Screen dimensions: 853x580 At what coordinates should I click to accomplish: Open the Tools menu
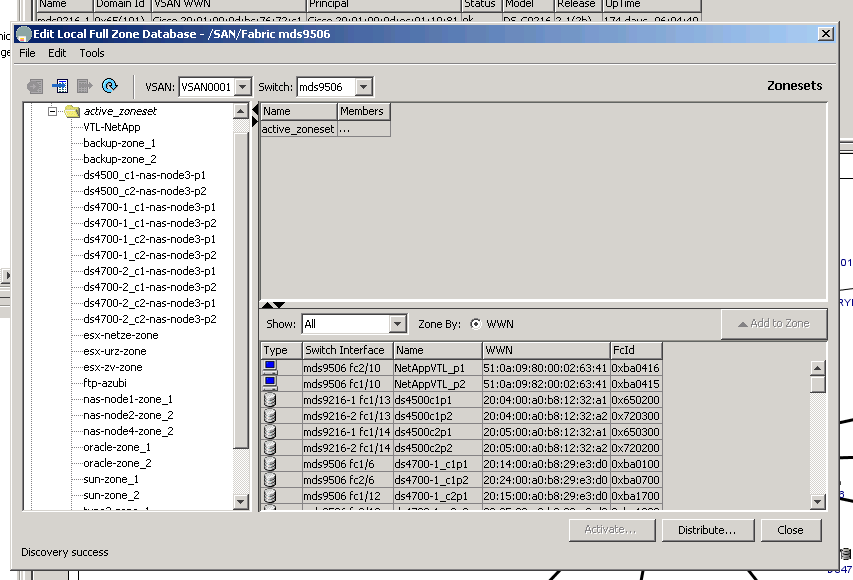(92, 53)
